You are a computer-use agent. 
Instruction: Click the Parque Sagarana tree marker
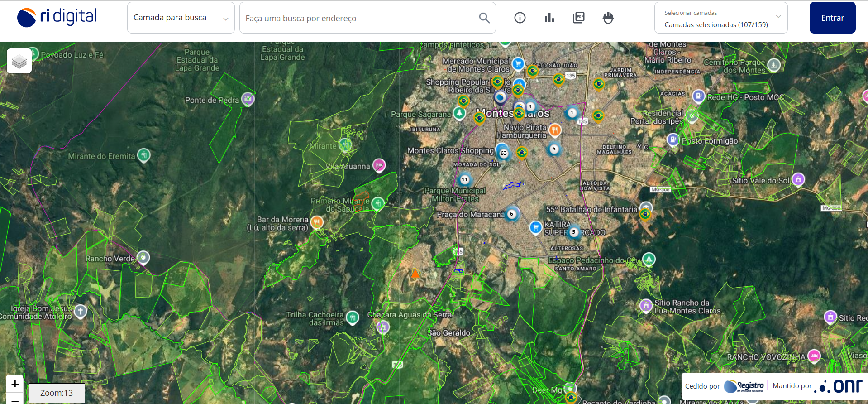(459, 113)
